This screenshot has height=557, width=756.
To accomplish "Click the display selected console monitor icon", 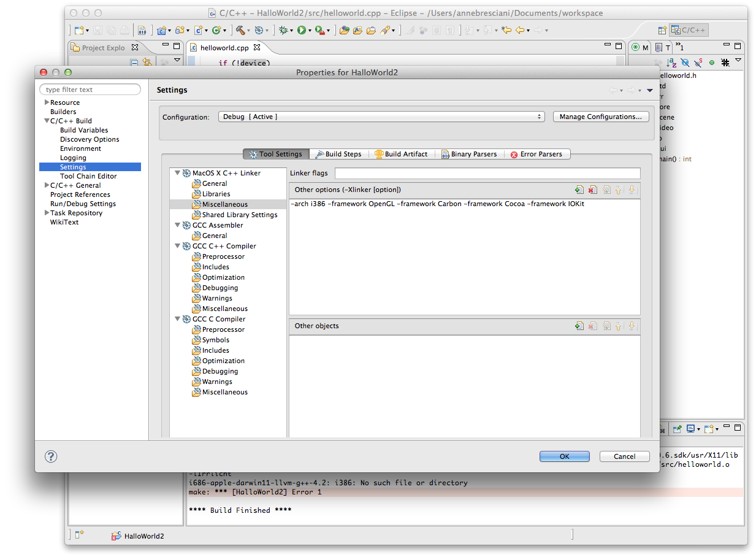I will pyautogui.click(x=690, y=429).
